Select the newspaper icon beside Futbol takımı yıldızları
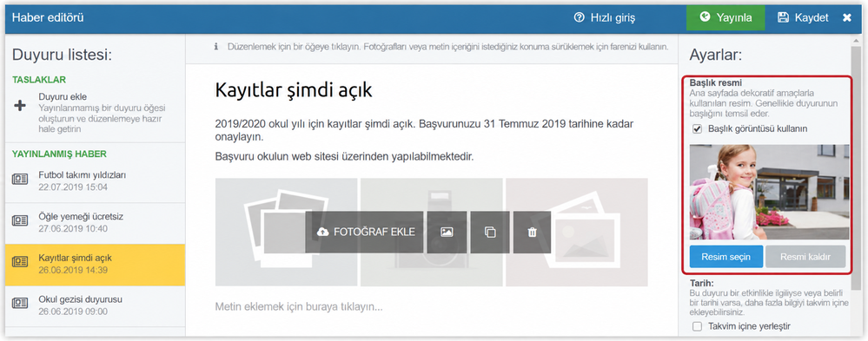The height and width of the screenshot is (341, 868). click(x=20, y=179)
